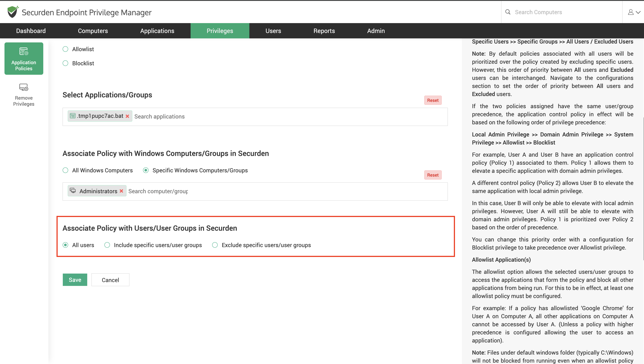This screenshot has height=364, width=644.
Task: Click 'Associate Policy with Users/User Groups' heading
Action: 150,228
